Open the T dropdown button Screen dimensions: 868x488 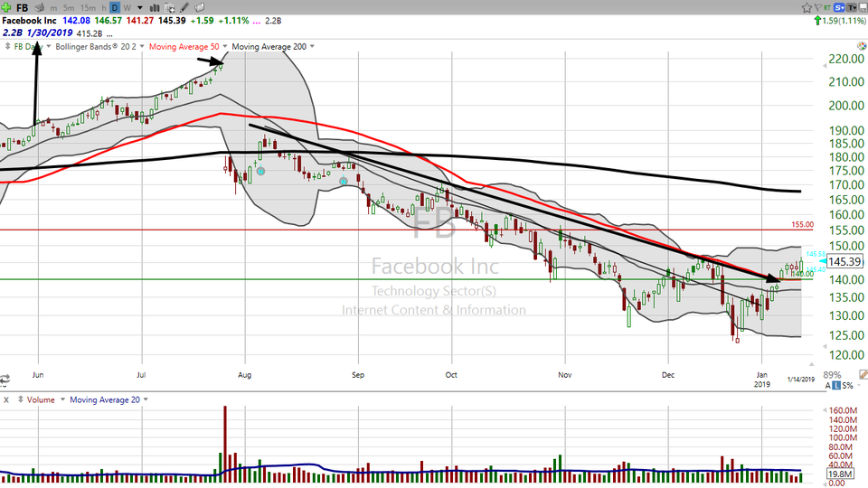coord(851,8)
